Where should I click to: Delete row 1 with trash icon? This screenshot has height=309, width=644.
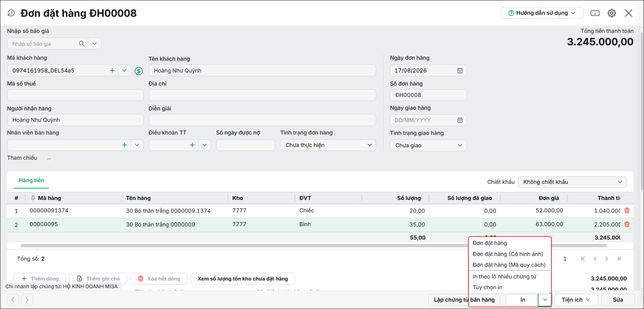[x=627, y=210]
